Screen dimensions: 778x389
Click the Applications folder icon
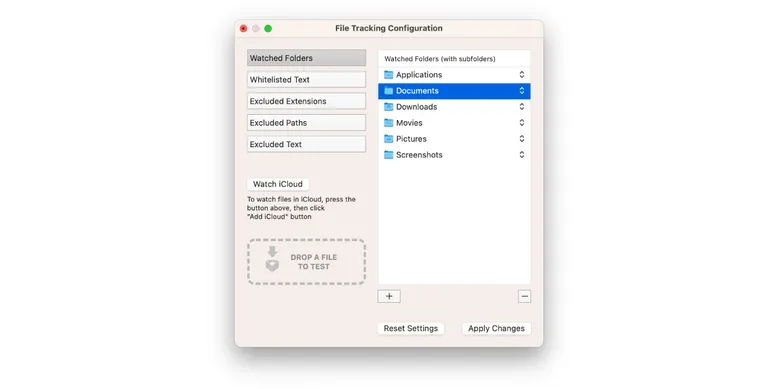389,75
